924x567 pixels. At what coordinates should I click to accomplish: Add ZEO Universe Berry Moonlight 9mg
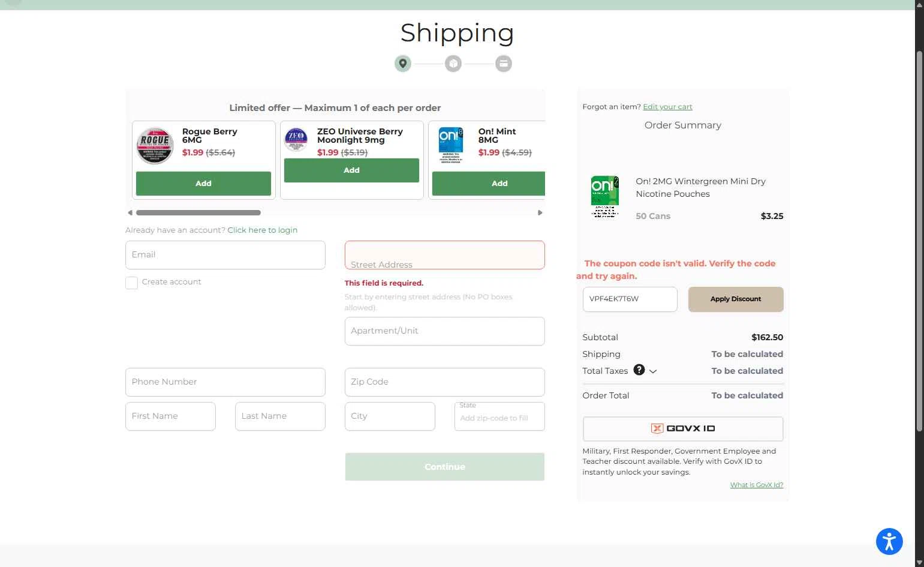pos(351,170)
